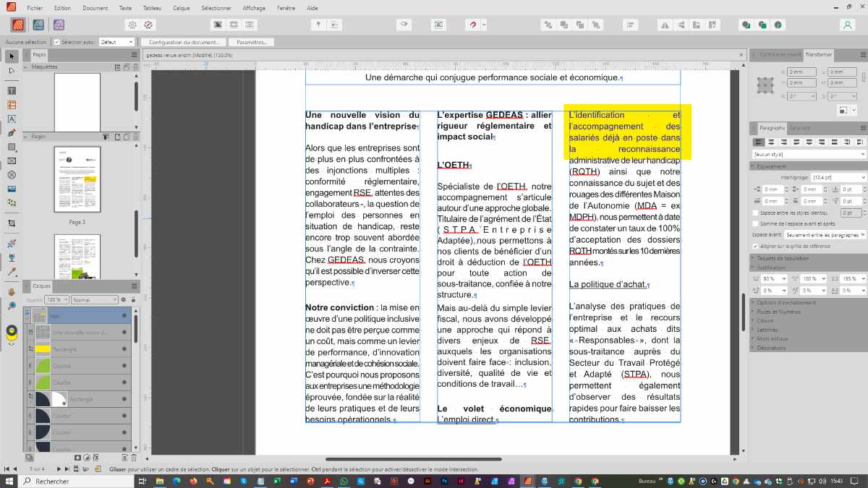This screenshot has width=868, height=488.
Task: Open the layer blend mode Normal dropdown
Action: coord(94,299)
